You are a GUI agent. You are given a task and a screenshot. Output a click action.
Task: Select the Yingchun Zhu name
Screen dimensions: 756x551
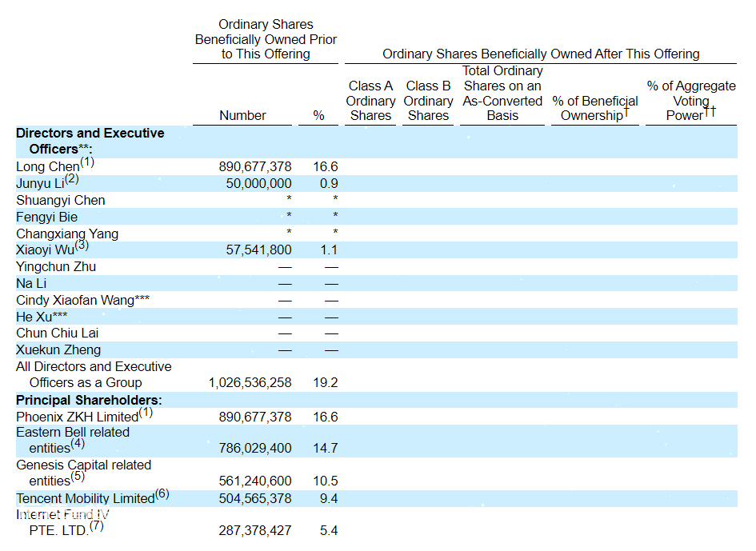[56, 266]
